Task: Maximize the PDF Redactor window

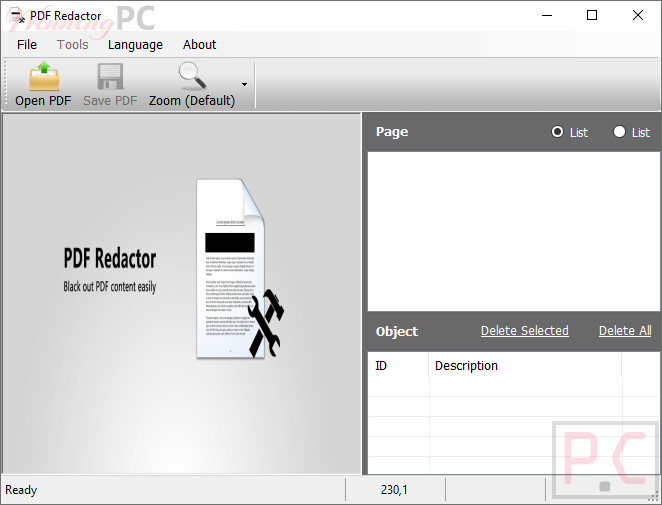Action: [x=592, y=16]
